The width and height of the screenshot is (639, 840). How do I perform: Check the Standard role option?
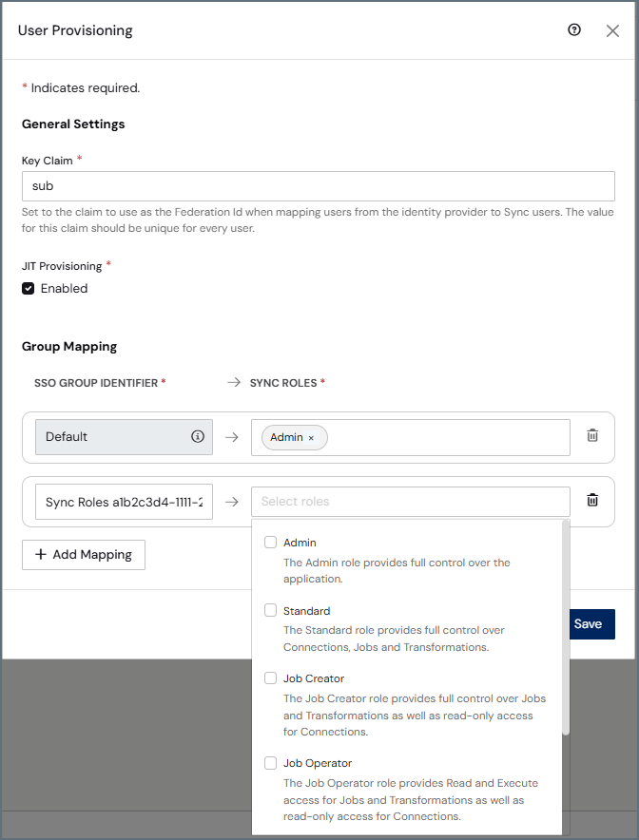pos(270,610)
